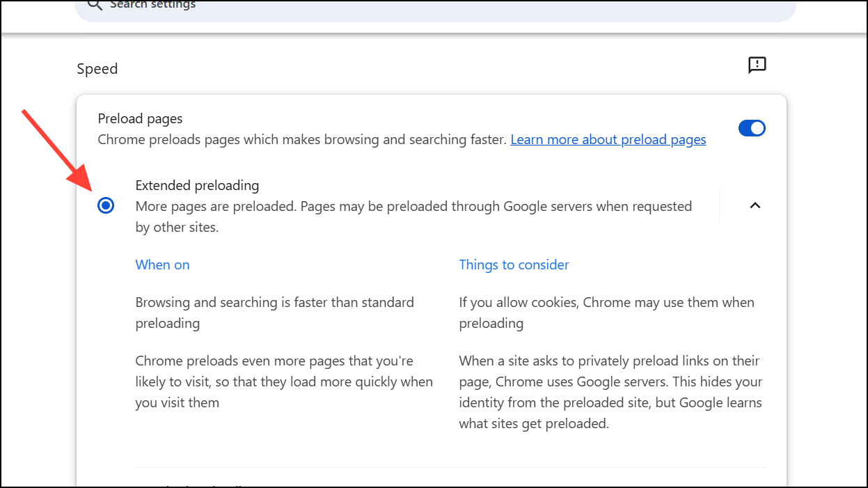
Task: Select the magnifying glass in search settings
Action: [x=95, y=5]
